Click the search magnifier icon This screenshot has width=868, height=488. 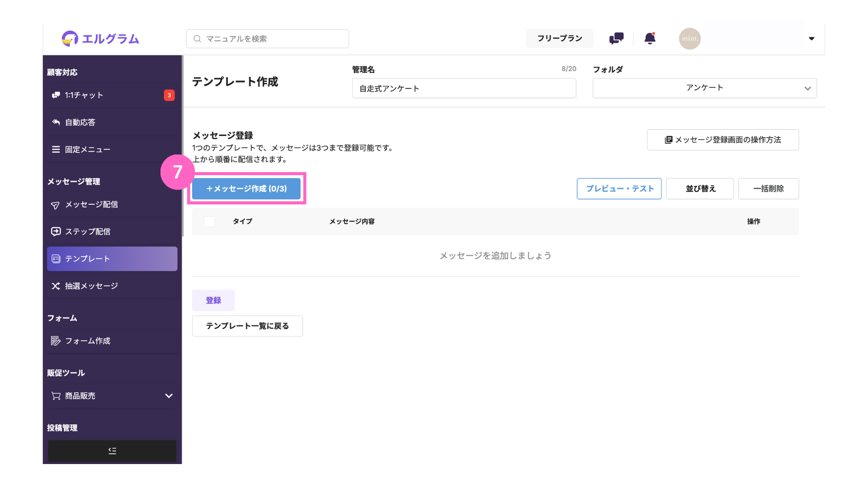197,39
